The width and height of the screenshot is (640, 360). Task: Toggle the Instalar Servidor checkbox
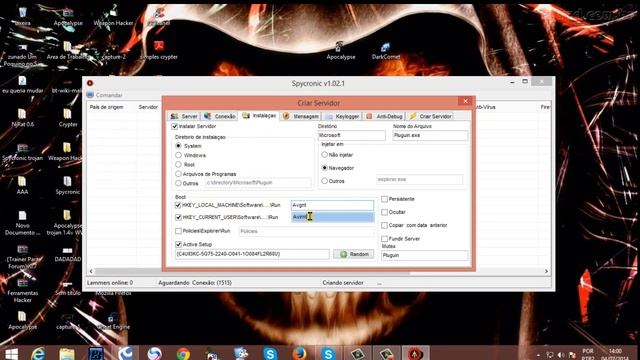pos(175,127)
